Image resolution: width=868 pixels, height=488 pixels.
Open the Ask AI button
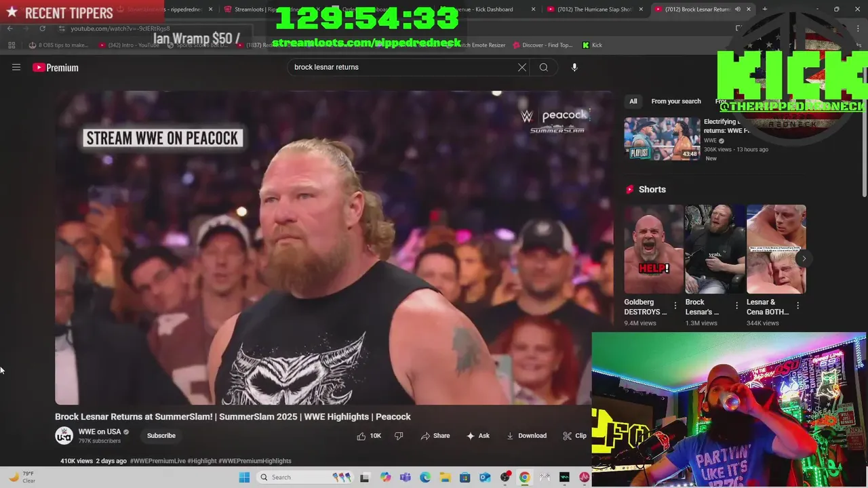[478, 436]
